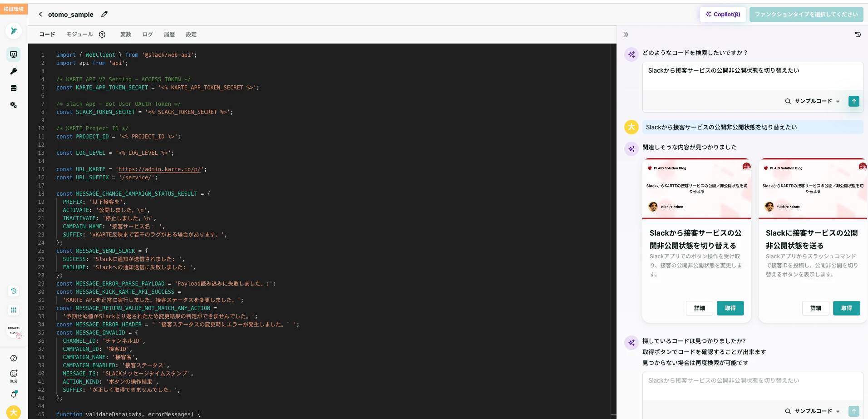This screenshot has height=419, width=868.
Task: Click card title 'Slackに接客サービスの公開非公開状態を送る'
Action: point(812,239)
